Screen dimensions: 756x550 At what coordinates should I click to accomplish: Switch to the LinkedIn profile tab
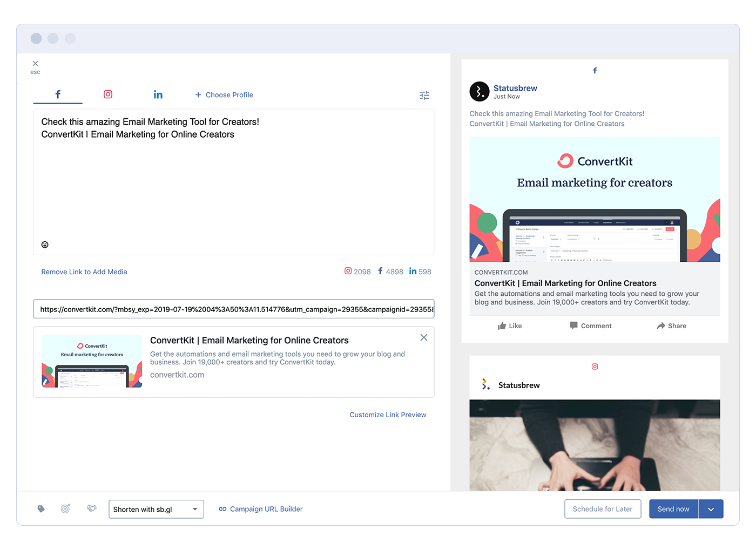point(158,94)
